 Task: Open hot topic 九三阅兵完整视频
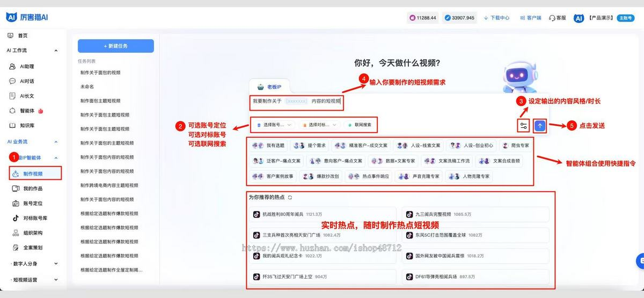[x=475, y=214]
